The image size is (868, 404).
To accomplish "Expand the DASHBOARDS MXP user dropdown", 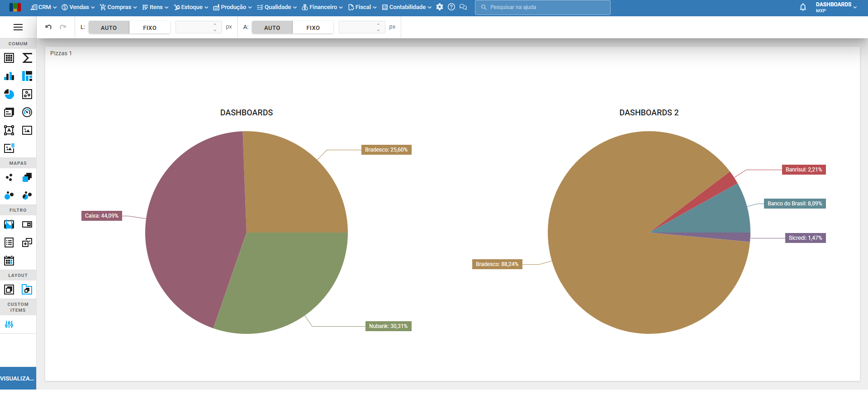I will [x=836, y=7].
